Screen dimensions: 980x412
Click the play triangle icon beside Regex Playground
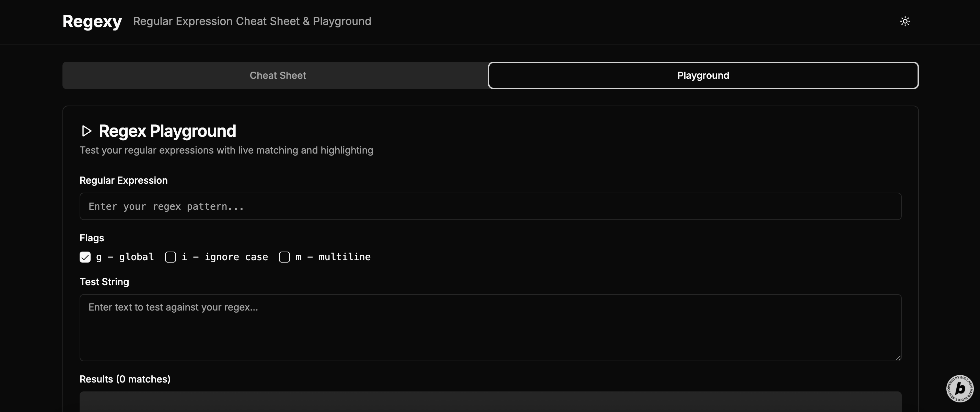coord(86,131)
